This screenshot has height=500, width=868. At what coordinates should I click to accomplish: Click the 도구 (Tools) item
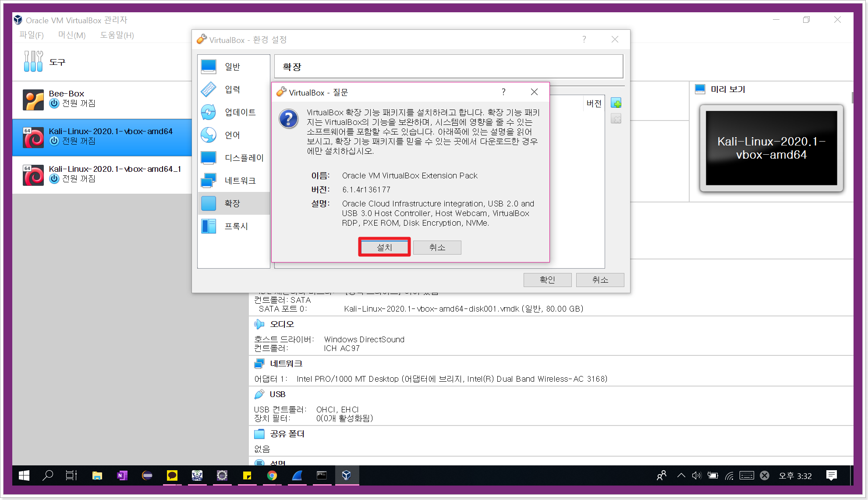tap(57, 62)
